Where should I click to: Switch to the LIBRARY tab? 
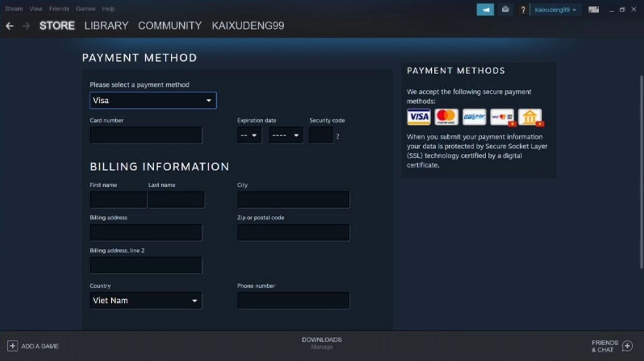coord(106,25)
